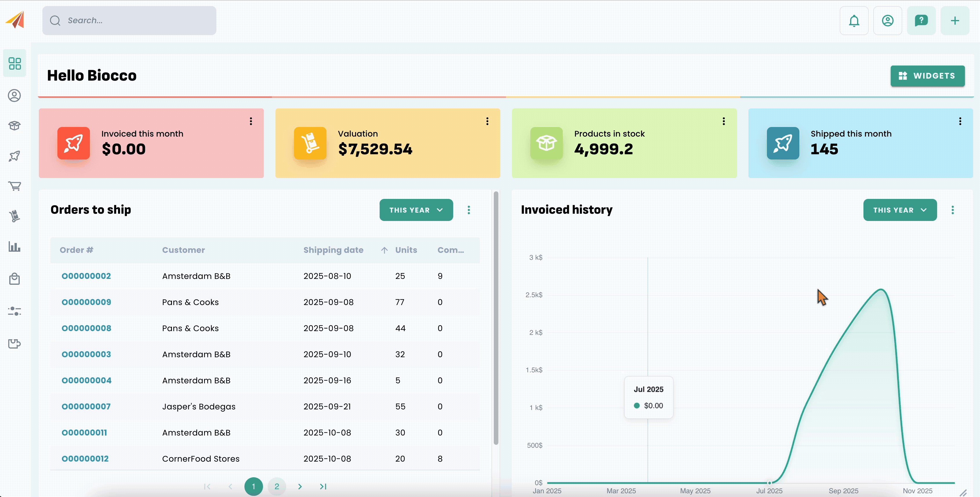
Task: Open the shopping cart sidebar icon
Action: pyautogui.click(x=14, y=186)
